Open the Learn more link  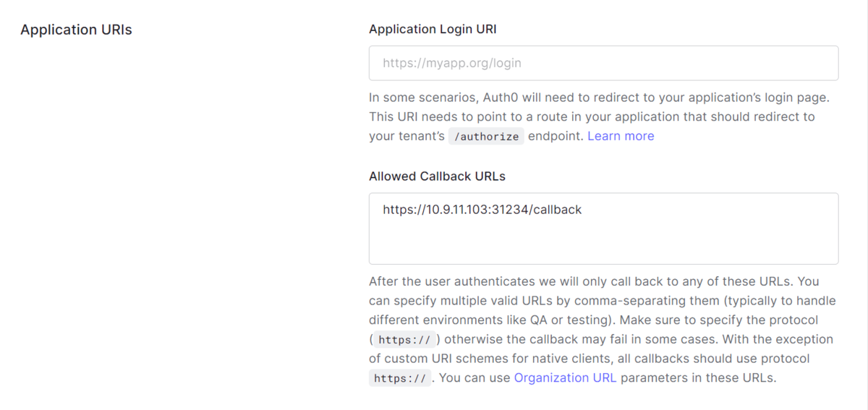621,136
